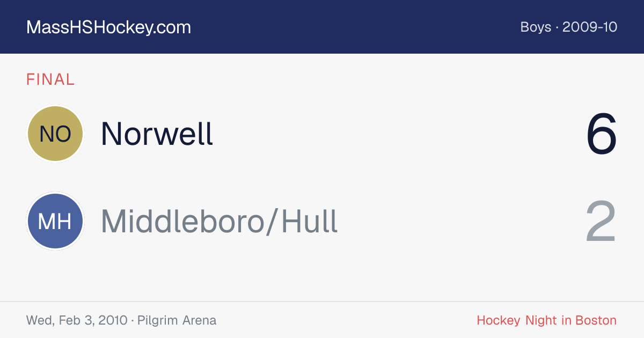Click the Hockey Night in Boston link
The height and width of the screenshot is (338, 644).
pyautogui.click(x=546, y=320)
